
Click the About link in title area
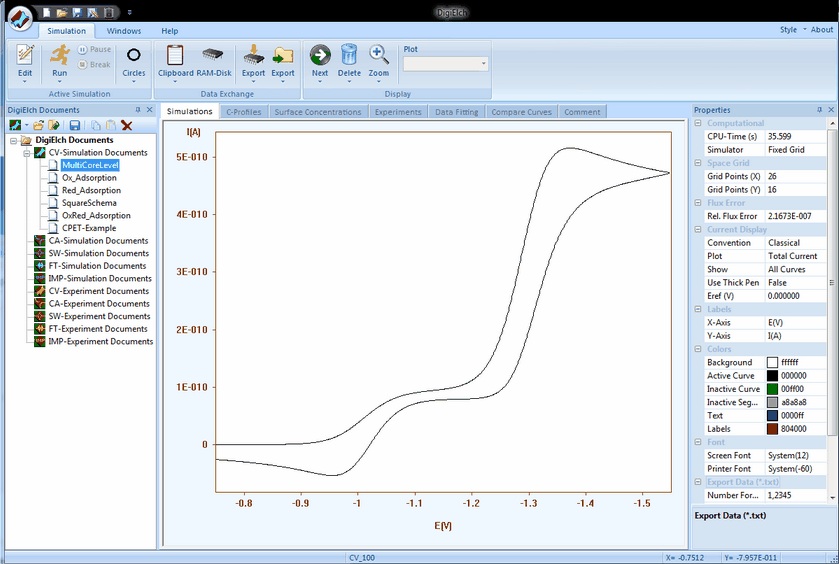tap(821, 30)
